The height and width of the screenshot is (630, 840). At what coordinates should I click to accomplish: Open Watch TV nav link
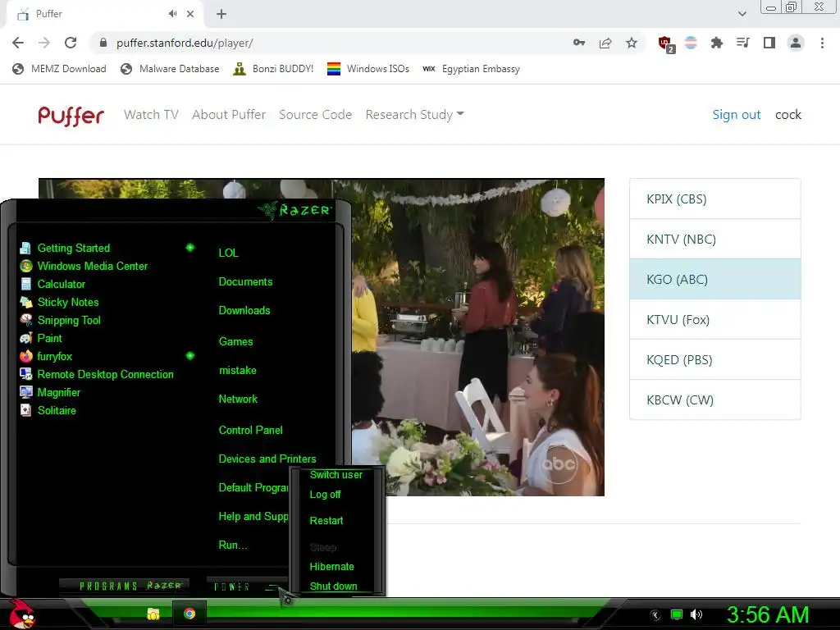coord(151,115)
